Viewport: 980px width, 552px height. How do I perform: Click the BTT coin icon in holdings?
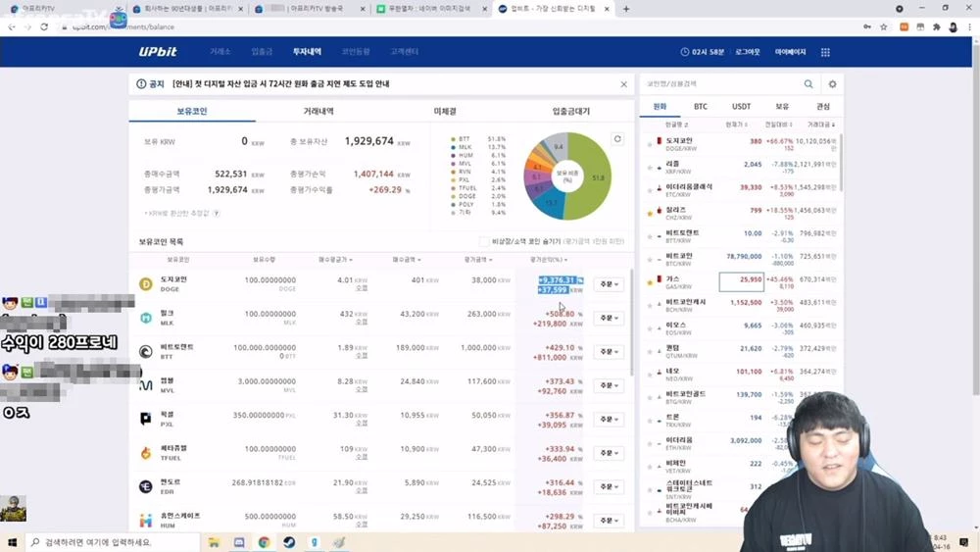pyautogui.click(x=145, y=351)
